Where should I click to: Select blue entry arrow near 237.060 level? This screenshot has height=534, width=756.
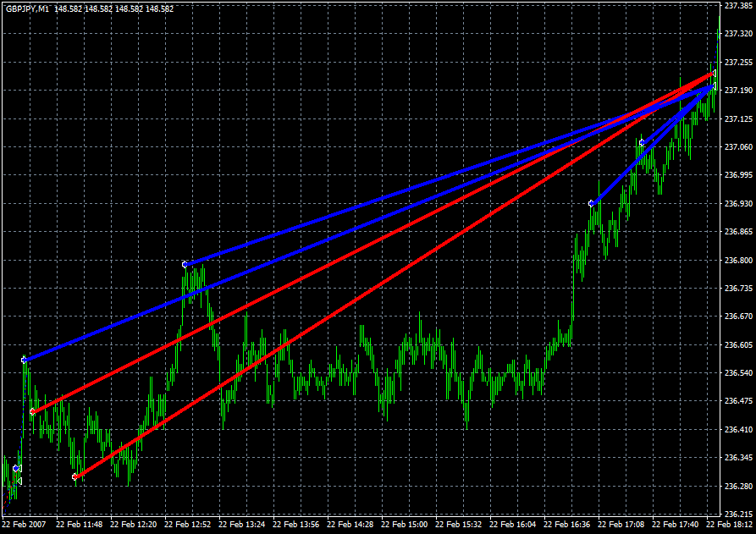(642, 141)
